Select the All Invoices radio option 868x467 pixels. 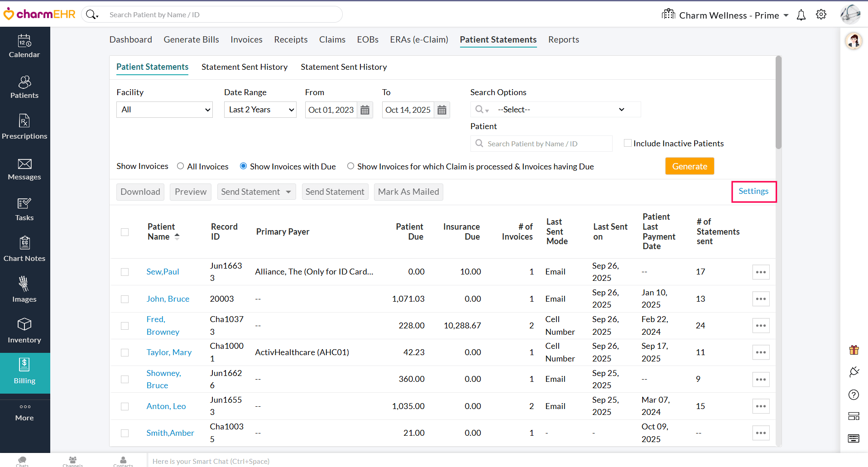point(181,166)
